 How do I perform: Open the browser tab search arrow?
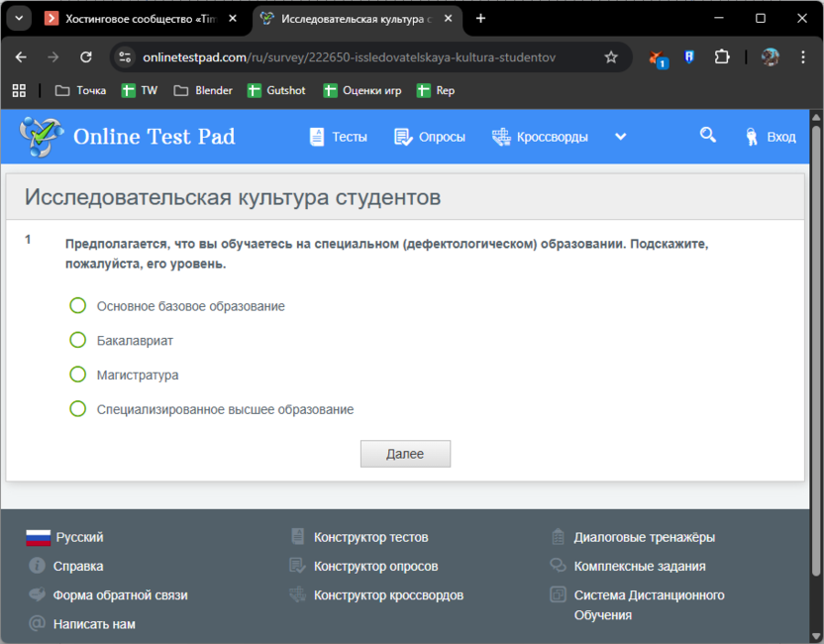click(x=18, y=17)
